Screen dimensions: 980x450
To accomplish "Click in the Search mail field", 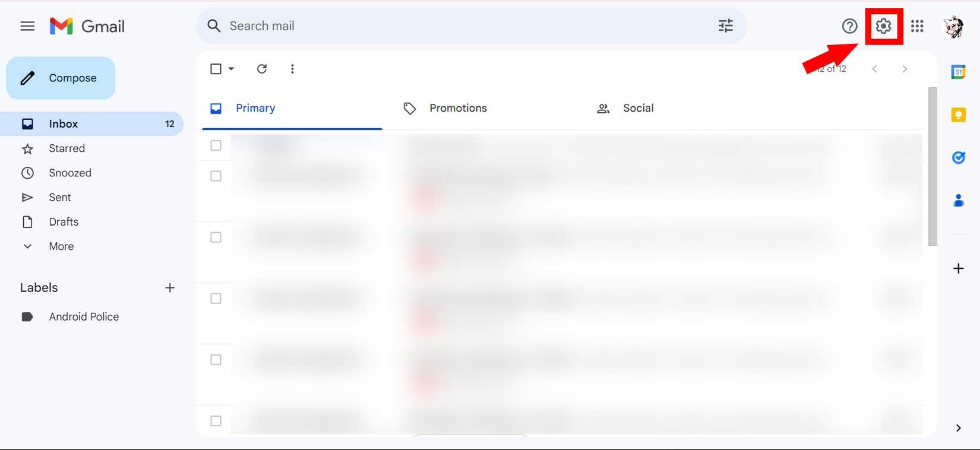I will click(463, 26).
